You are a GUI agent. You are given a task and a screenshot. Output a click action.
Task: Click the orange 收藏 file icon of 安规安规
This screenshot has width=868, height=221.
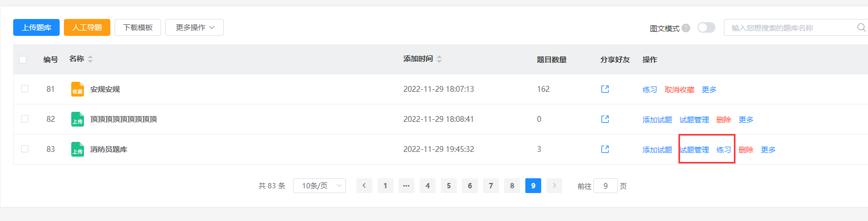click(78, 89)
